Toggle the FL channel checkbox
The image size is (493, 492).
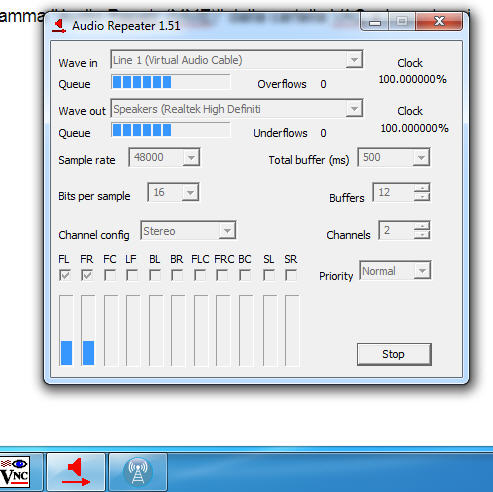pos(65,275)
